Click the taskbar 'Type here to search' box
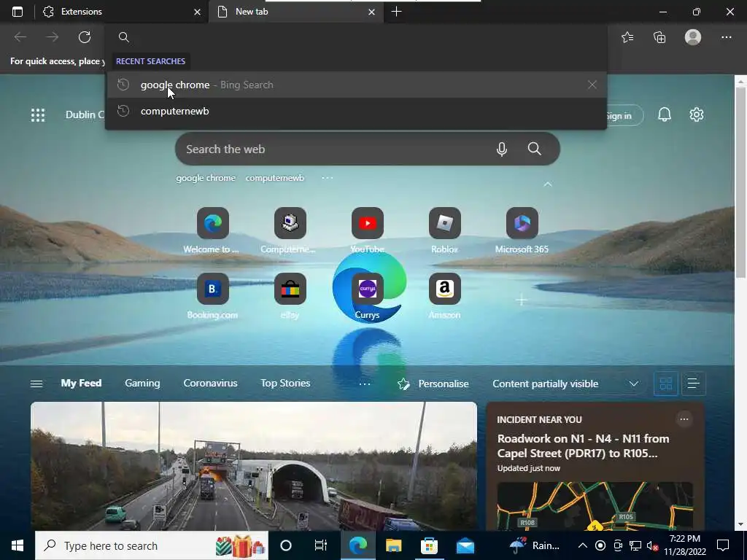Viewport: 747px width, 560px height. (x=152, y=545)
